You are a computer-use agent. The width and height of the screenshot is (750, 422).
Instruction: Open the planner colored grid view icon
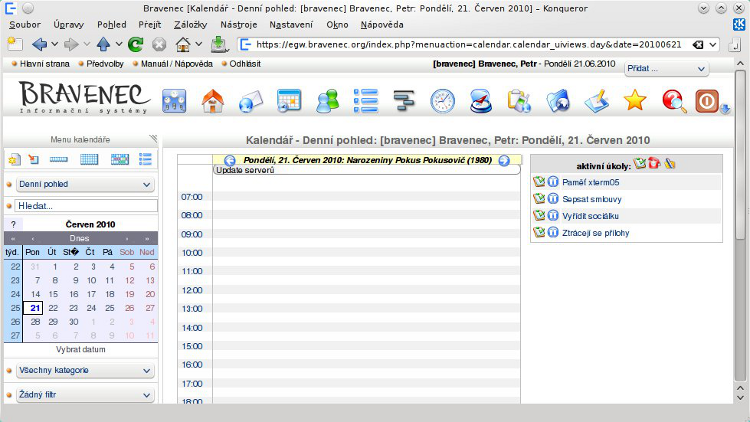pyautogui.click(x=120, y=159)
